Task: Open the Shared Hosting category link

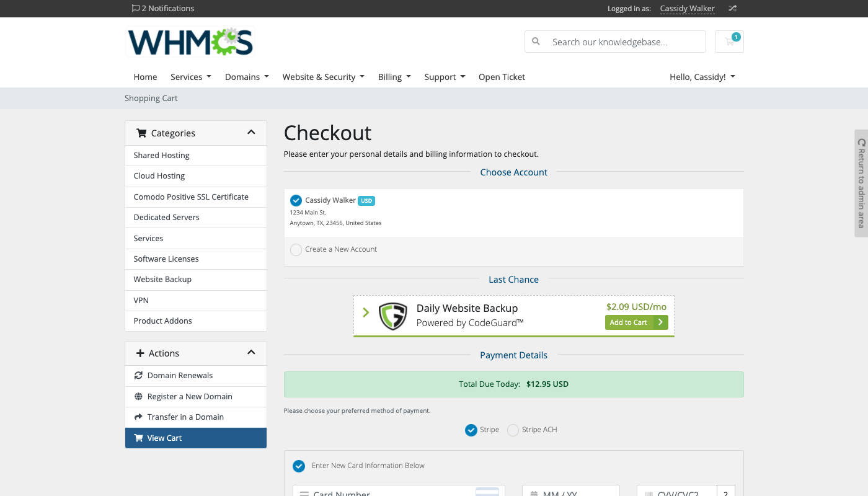Action: point(162,156)
